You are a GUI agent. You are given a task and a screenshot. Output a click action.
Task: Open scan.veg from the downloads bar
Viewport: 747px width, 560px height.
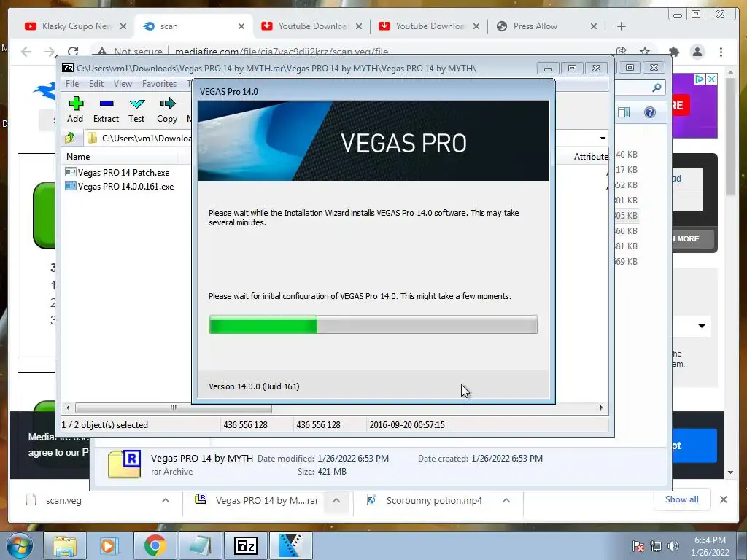(63, 500)
